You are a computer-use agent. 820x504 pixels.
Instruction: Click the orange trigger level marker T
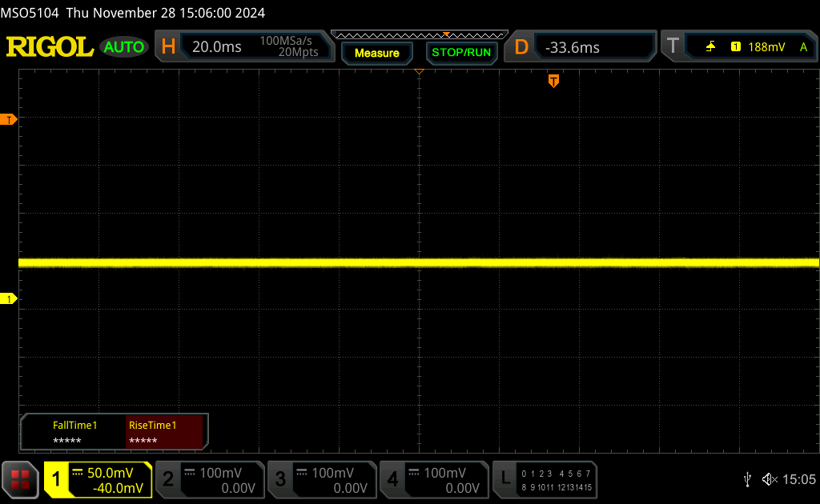point(10,119)
